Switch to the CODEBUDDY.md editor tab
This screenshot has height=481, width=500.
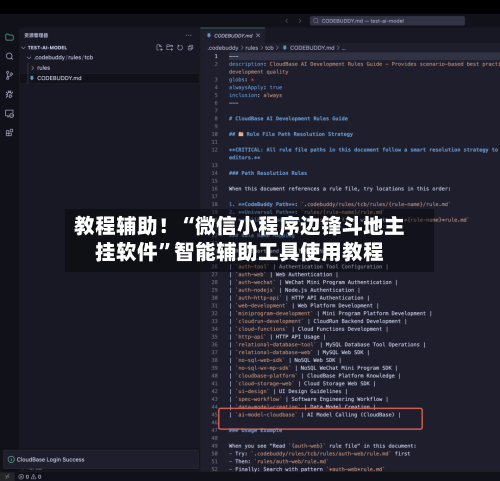[x=233, y=36]
